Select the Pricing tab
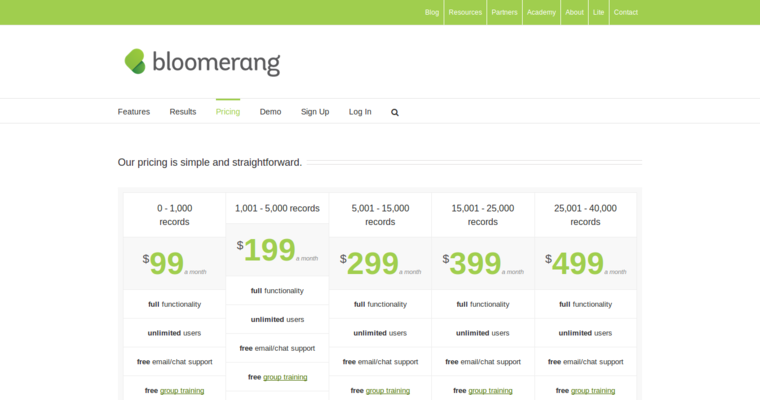Viewport: 760px width, 400px height. [x=228, y=112]
